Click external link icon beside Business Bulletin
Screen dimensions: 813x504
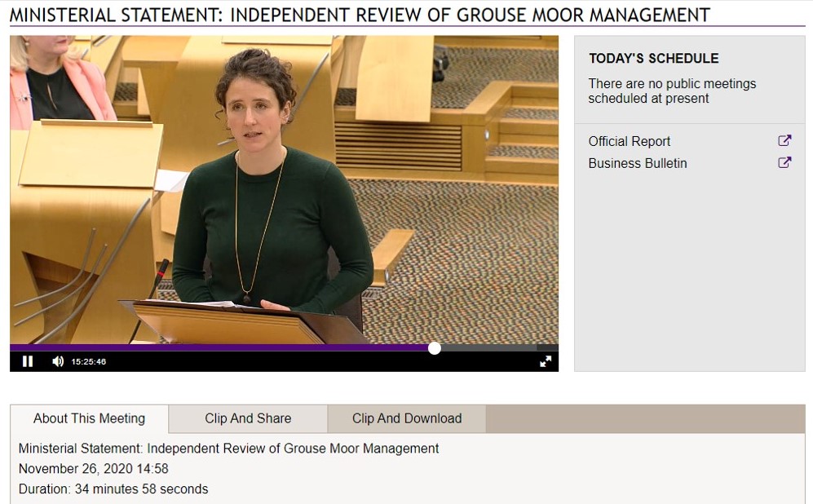(x=784, y=162)
